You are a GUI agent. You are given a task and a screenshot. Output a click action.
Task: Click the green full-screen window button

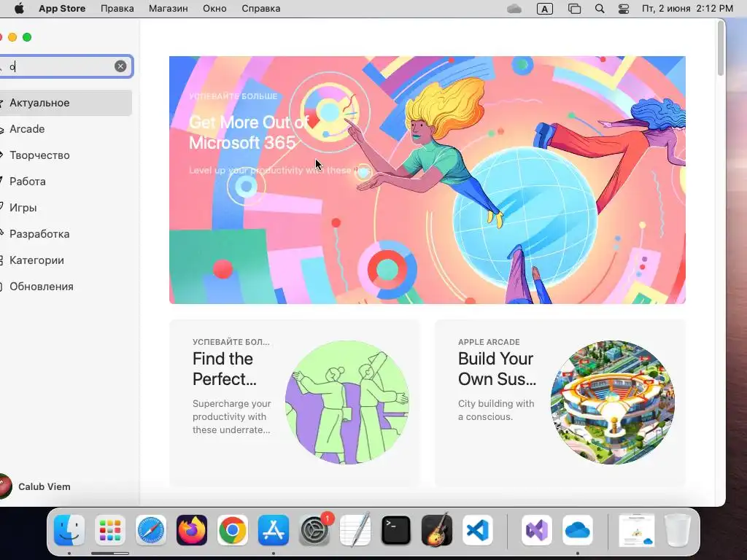click(27, 37)
